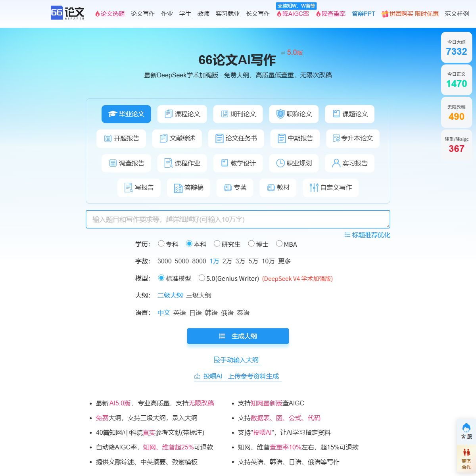Open the 学生 menu item
The width and height of the screenshot is (476, 476).
(185, 13)
